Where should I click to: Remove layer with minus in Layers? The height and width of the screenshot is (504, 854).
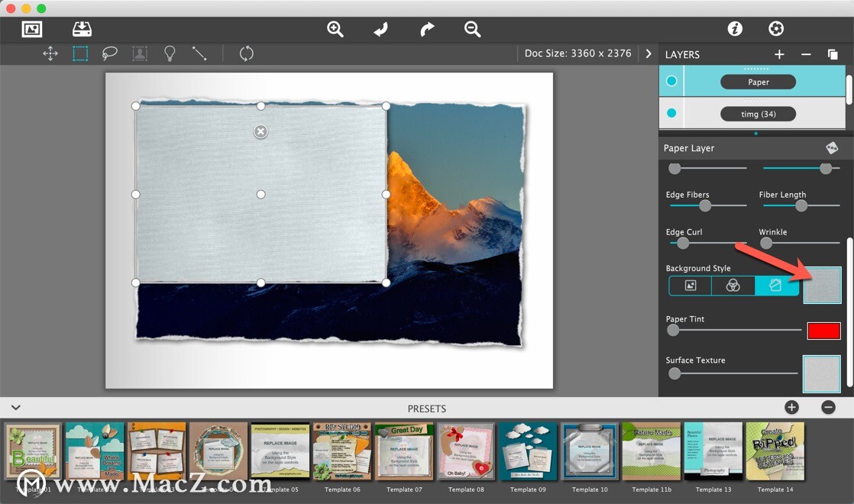pos(806,54)
